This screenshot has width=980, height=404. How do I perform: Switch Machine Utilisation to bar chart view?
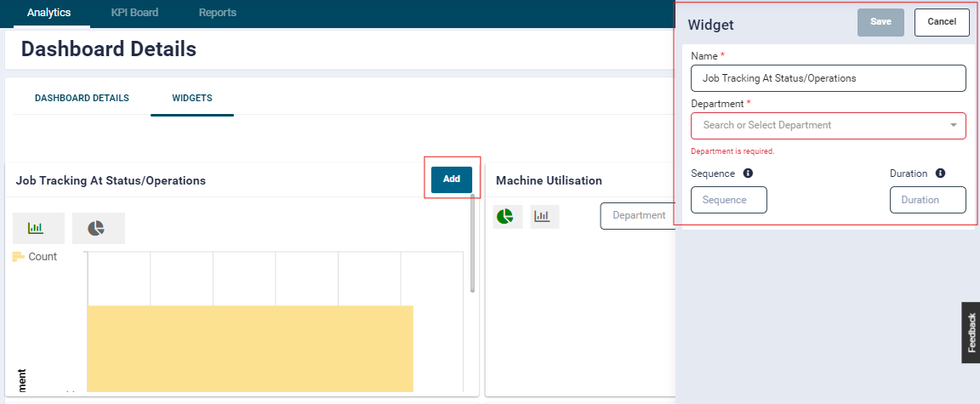click(542, 217)
